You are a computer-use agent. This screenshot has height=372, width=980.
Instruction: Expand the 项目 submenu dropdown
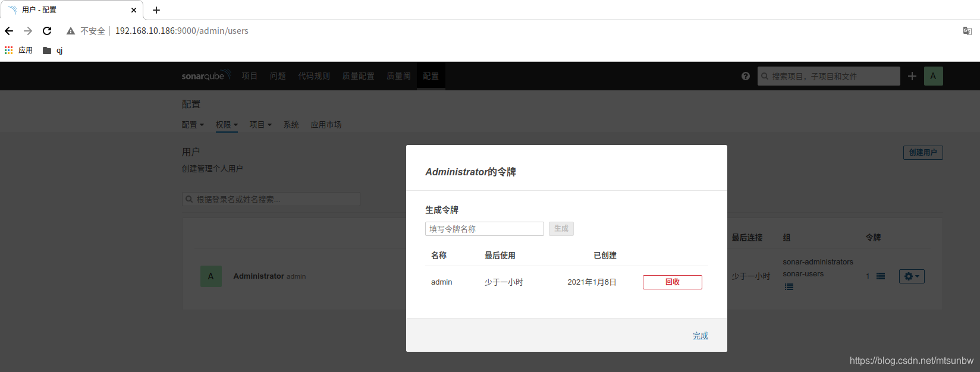point(260,125)
